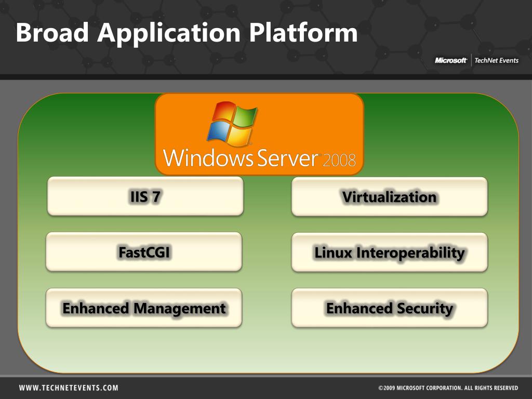Select the Enhanced Security box
This screenshot has height=399, width=532.
[x=390, y=308]
